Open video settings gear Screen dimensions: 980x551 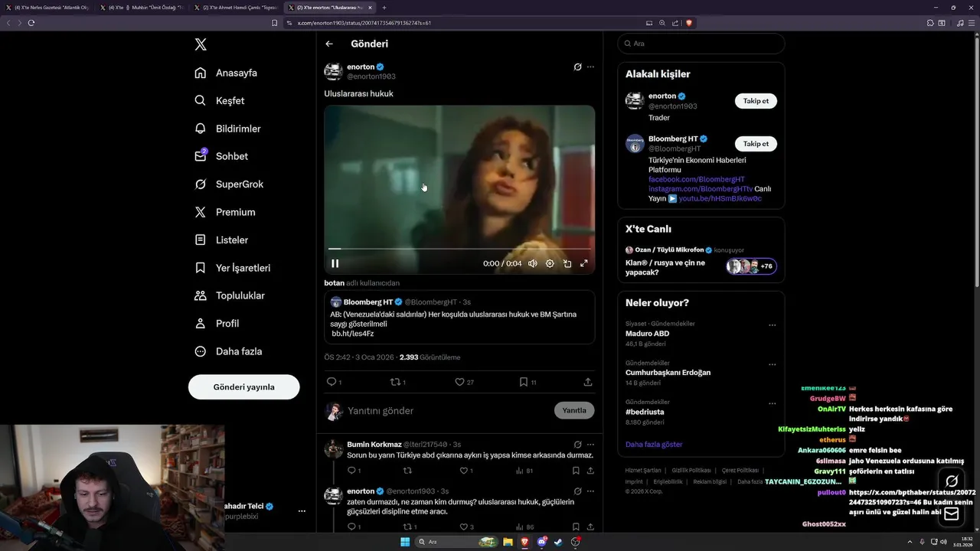pos(550,263)
